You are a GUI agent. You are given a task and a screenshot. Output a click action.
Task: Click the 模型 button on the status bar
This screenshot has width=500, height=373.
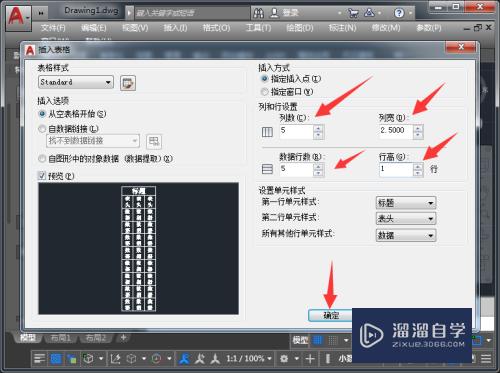tap(300, 340)
